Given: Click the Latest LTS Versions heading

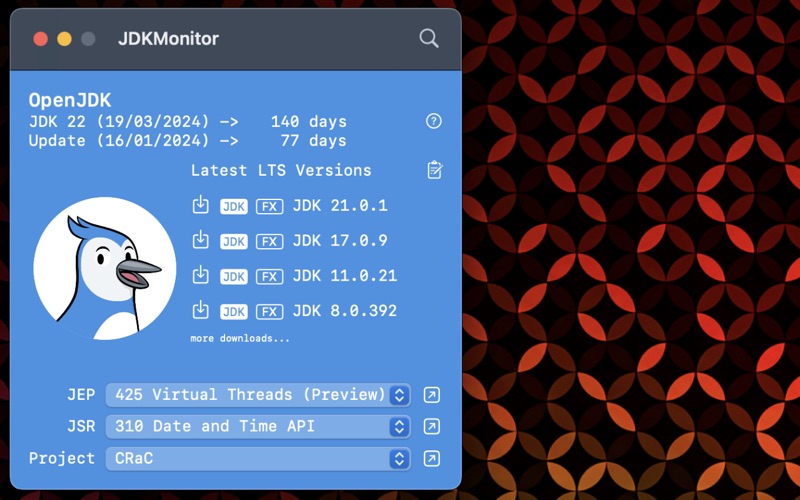Looking at the screenshot, I should click(281, 170).
